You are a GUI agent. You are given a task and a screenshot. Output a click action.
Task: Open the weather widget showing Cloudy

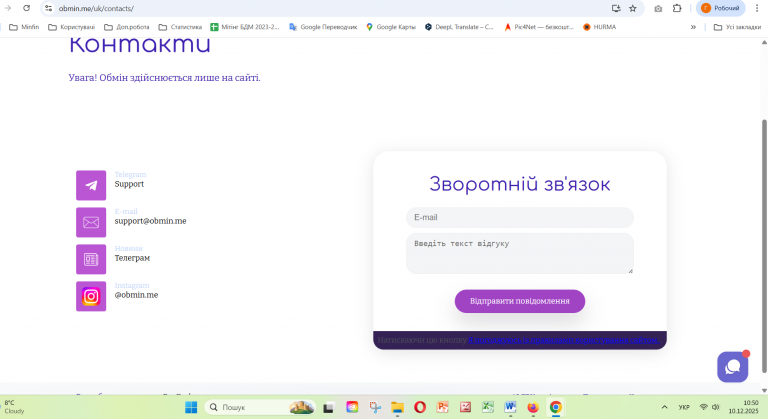15,407
